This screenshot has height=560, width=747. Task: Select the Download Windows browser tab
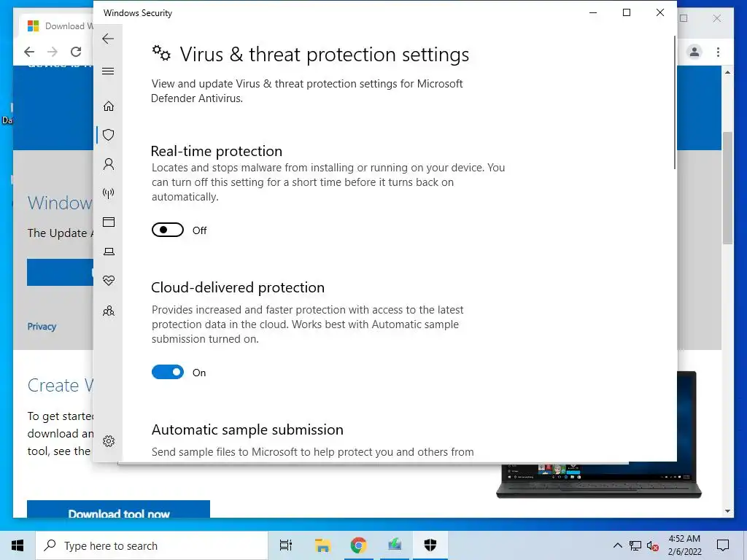[x=57, y=26]
